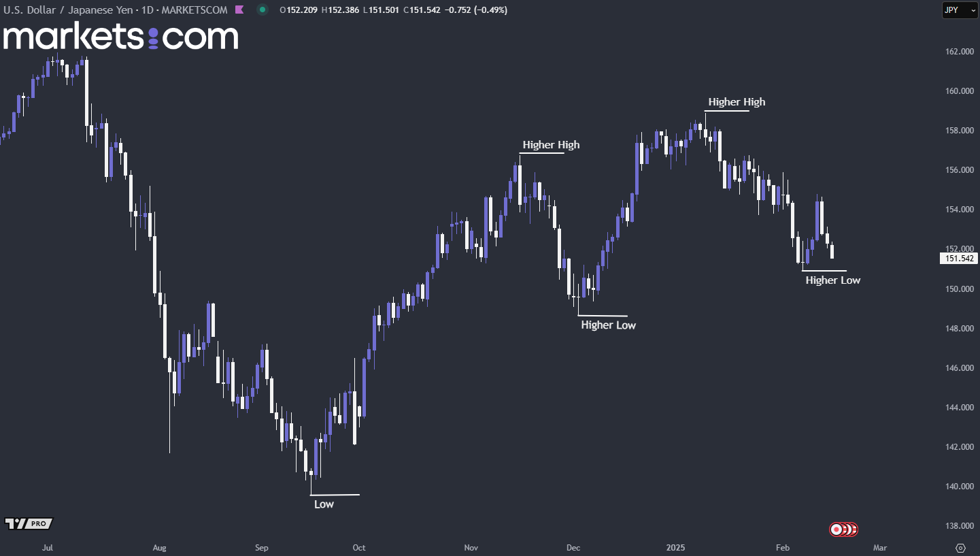Click the economic event flag icons

(x=843, y=529)
